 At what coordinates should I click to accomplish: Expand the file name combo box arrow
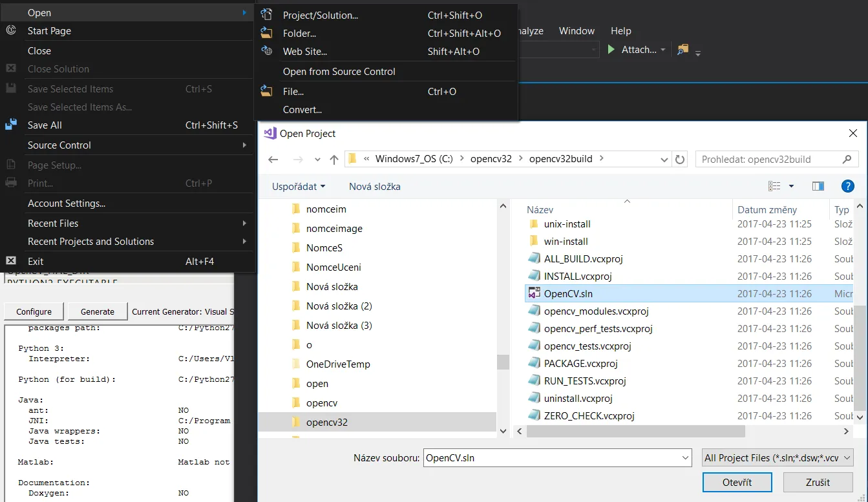coord(686,457)
